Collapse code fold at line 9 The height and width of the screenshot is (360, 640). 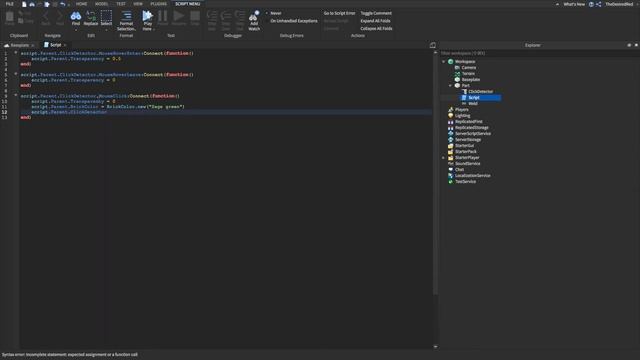click(16, 95)
